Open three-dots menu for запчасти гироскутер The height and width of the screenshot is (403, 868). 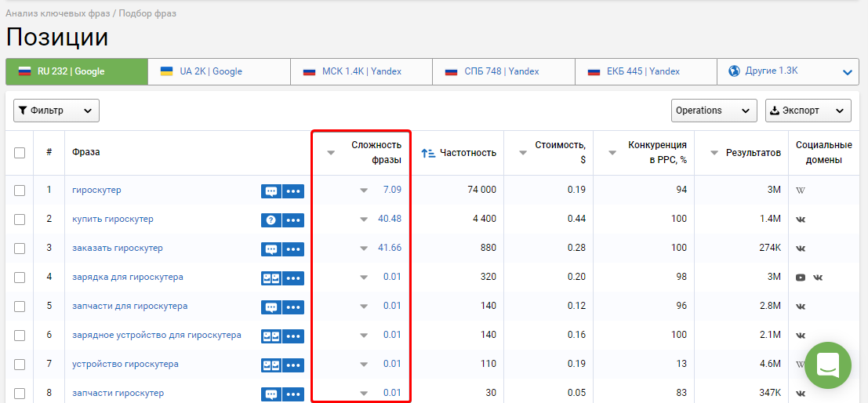pyautogui.click(x=293, y=394)
